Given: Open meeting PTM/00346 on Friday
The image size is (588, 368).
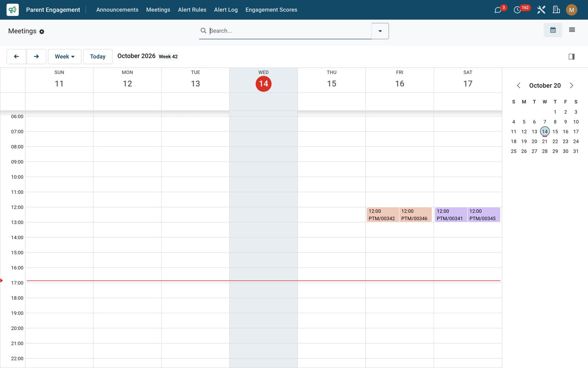Looking at the screenshot, I should tap(415, 215).
